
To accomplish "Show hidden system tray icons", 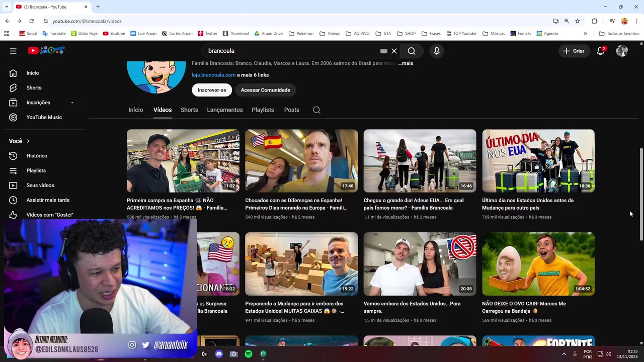I will tap(563, 354).
